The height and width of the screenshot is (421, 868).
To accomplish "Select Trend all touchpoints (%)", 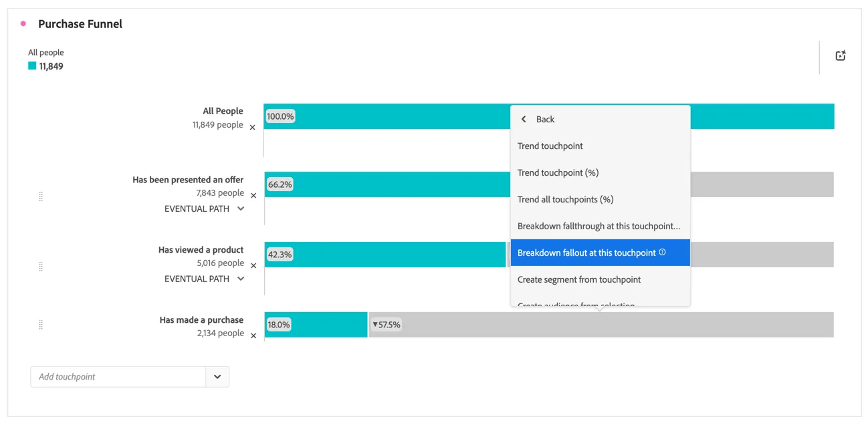I will click(601, 200).
